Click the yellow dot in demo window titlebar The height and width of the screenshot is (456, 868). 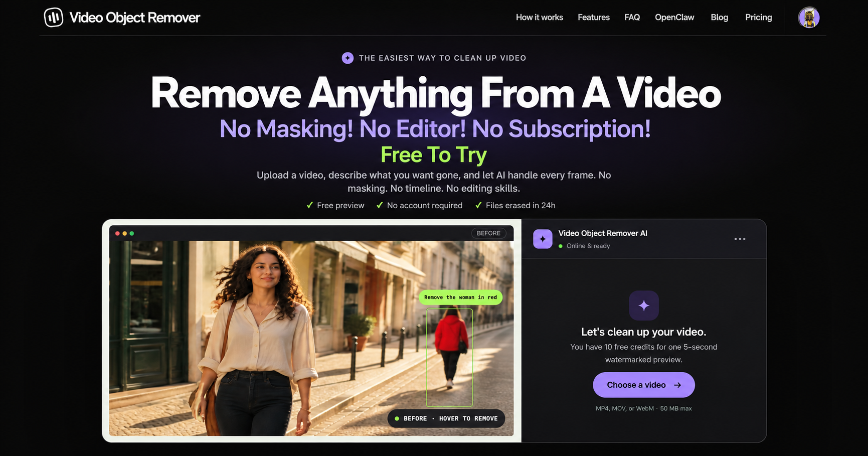tap(124, 233)
